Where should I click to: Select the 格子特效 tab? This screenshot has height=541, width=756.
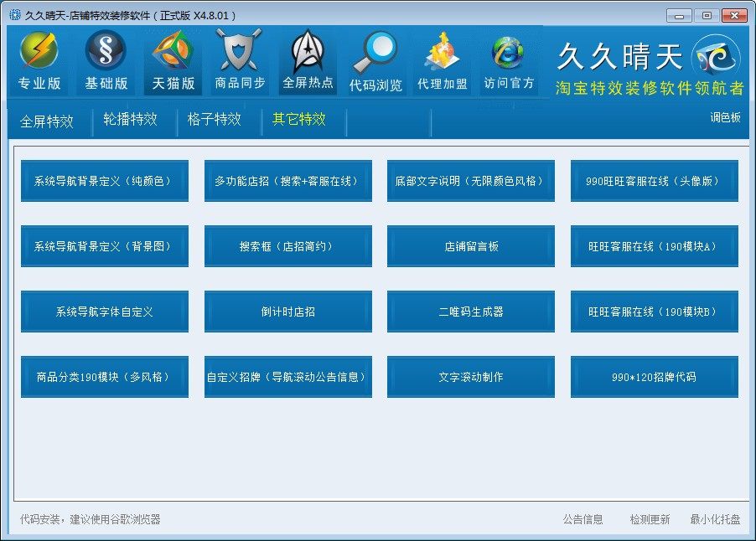coord(215,120)
